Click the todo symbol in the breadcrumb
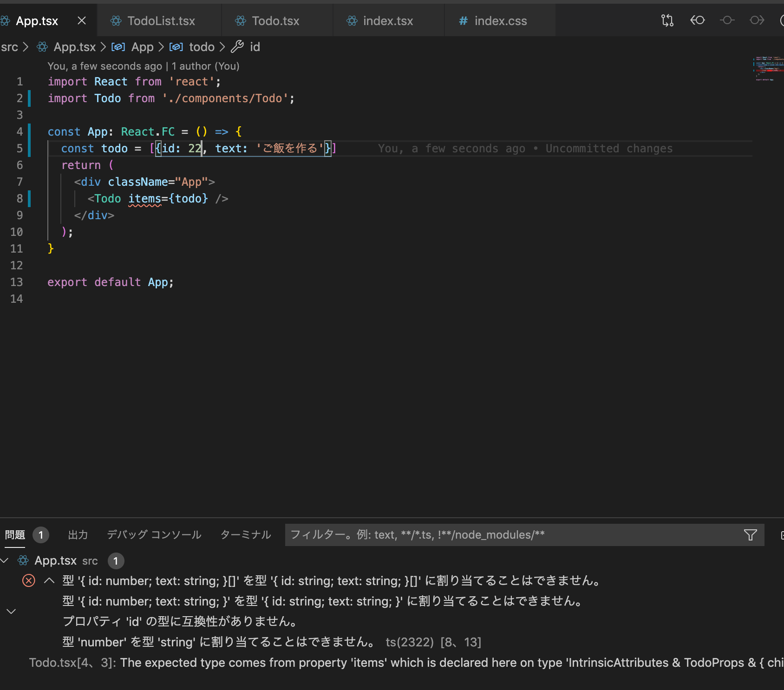 pyautogui.click(x=202, y=47)
